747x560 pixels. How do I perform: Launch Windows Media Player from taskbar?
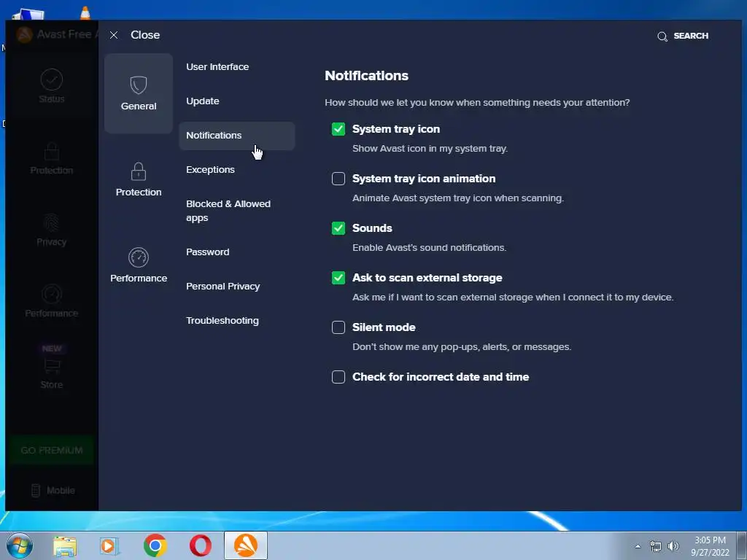click(x=109, y=546)
